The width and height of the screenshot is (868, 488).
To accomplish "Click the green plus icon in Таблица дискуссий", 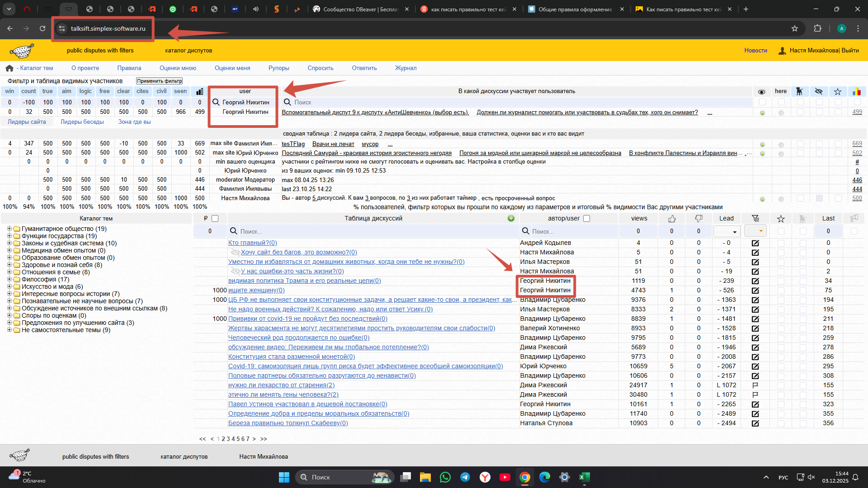I will [x=511, y=218].
